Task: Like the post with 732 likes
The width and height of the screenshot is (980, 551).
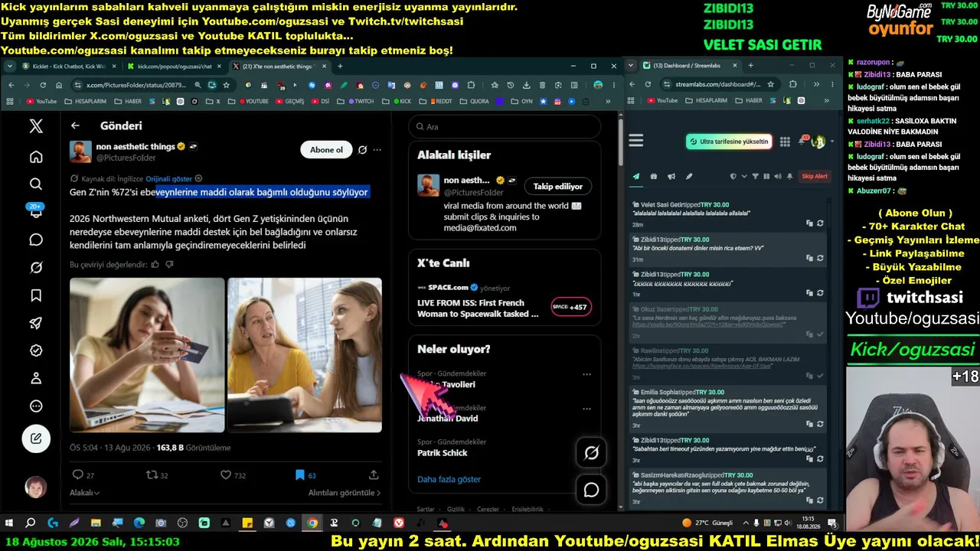Action: 226,475
